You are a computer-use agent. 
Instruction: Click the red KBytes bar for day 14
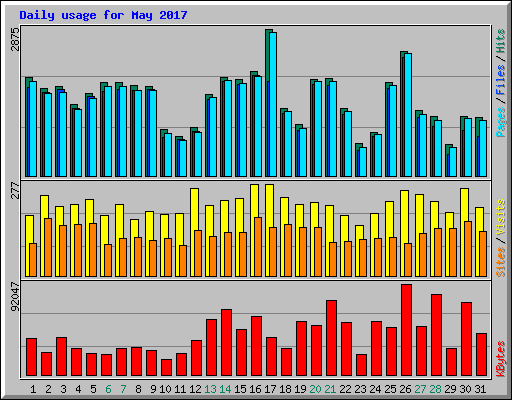(226, 343)
